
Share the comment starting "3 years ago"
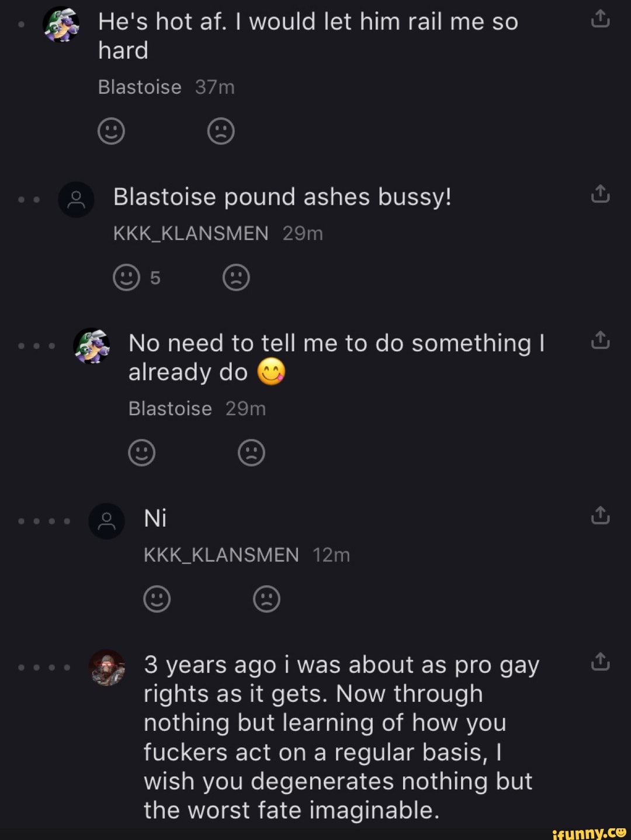(x=600, y=662)
